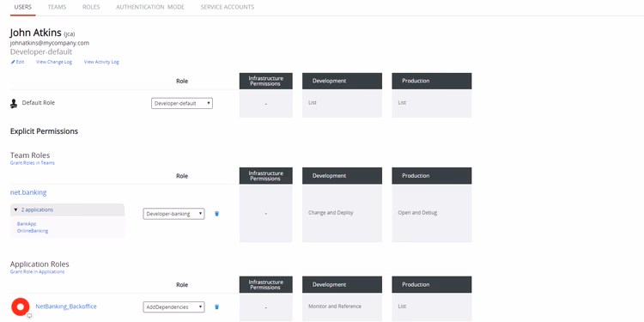
Task: Click Grant Role in Applications link
Action: tap(38, 272)
